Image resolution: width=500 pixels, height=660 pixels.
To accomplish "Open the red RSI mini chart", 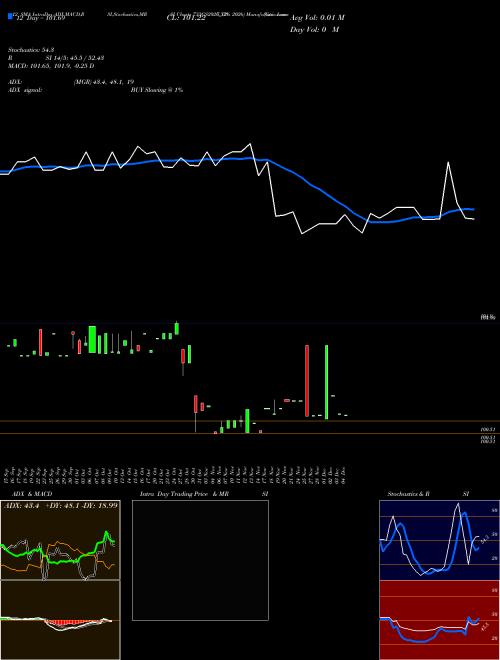I will 439,620.
